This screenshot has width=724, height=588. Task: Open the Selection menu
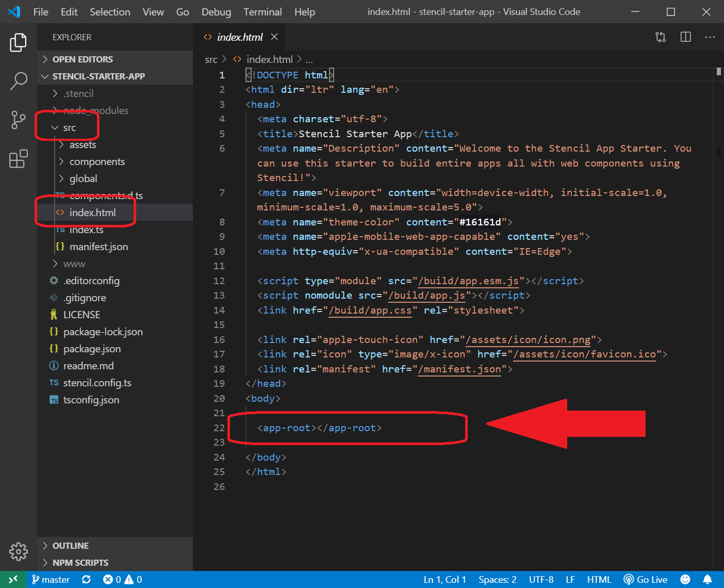[x=110, y=12]
